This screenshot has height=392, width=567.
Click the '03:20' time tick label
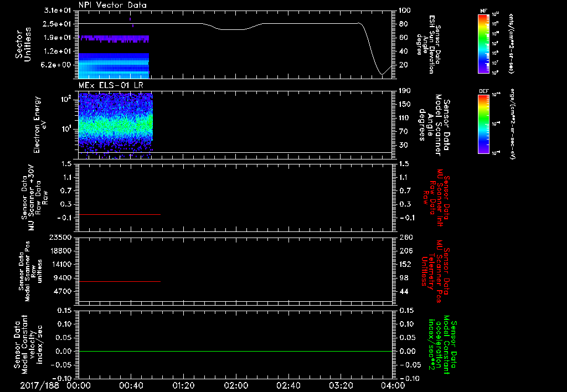341,385
